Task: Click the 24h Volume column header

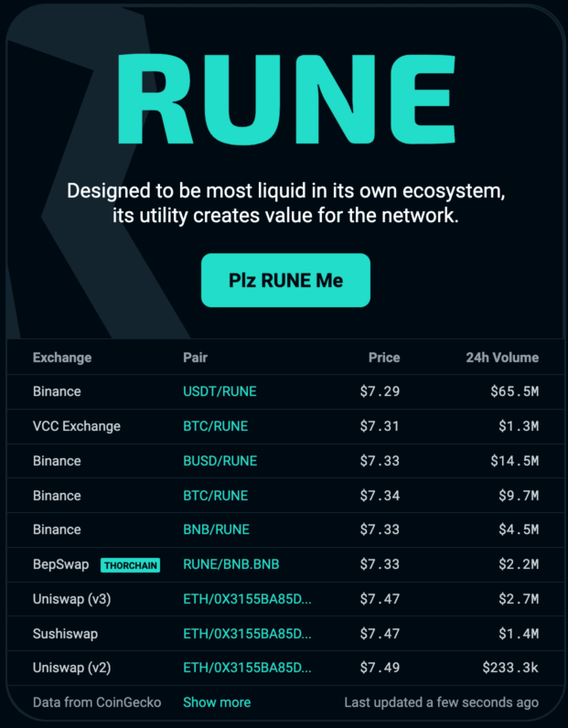Action: click(x=502, y=358)
